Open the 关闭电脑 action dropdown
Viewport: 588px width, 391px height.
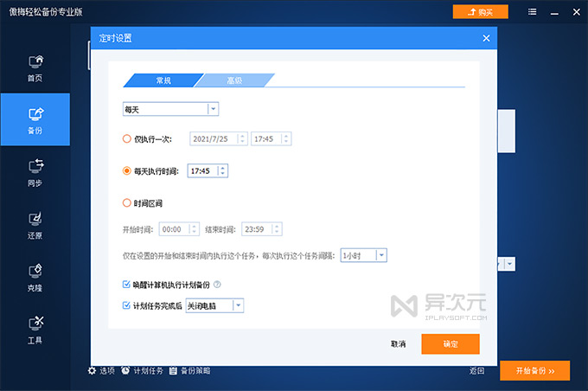click(x=214, y=306)
